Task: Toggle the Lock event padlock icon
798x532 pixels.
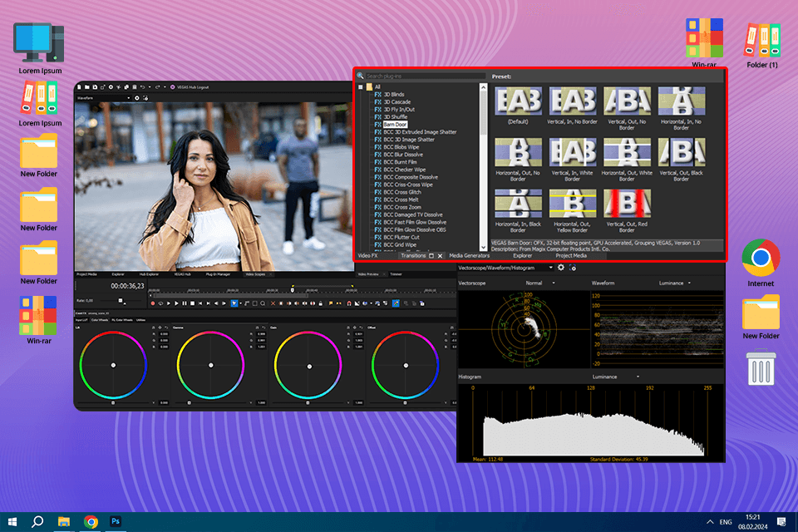Action: pyautogui.click(x=321, y=303)
